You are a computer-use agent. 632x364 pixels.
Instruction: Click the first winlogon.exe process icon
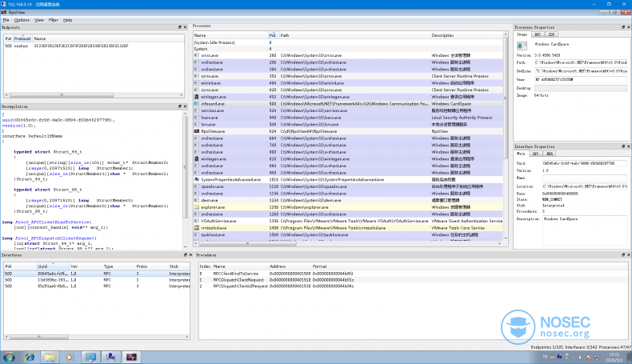click(197, 97)
